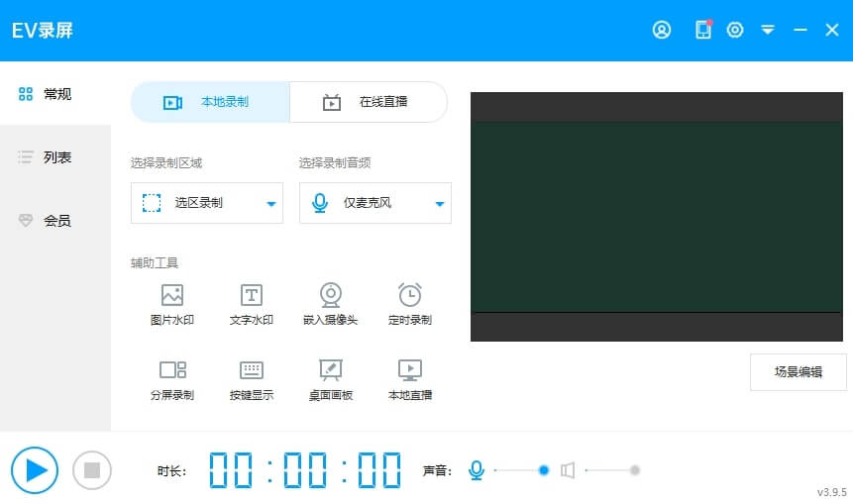The image size is (853, 504).
Task: Click the 选择录制区域 label
Action: coord(166,162)
